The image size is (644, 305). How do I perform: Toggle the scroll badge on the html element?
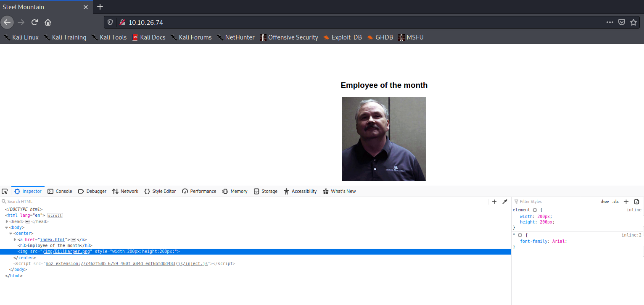point(55,216)
